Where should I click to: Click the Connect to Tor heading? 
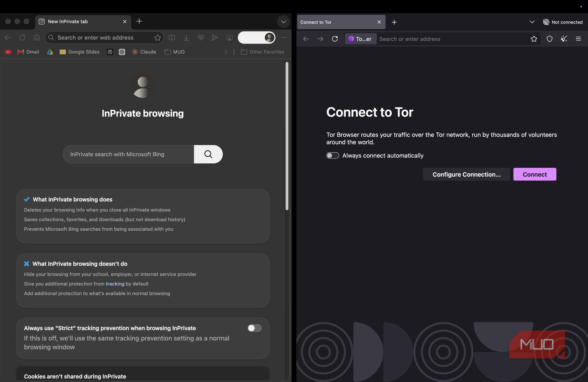pyautogui.click(x=370, y=112)
